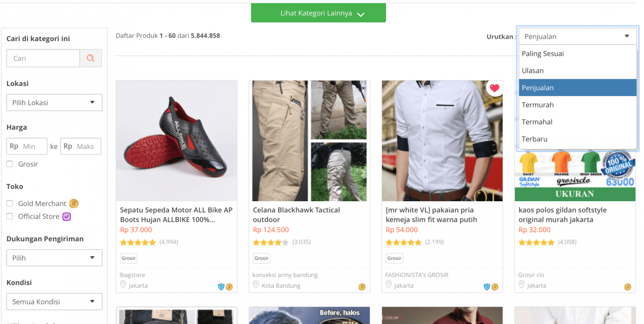Click the Rp Min price field

(27, 146)
